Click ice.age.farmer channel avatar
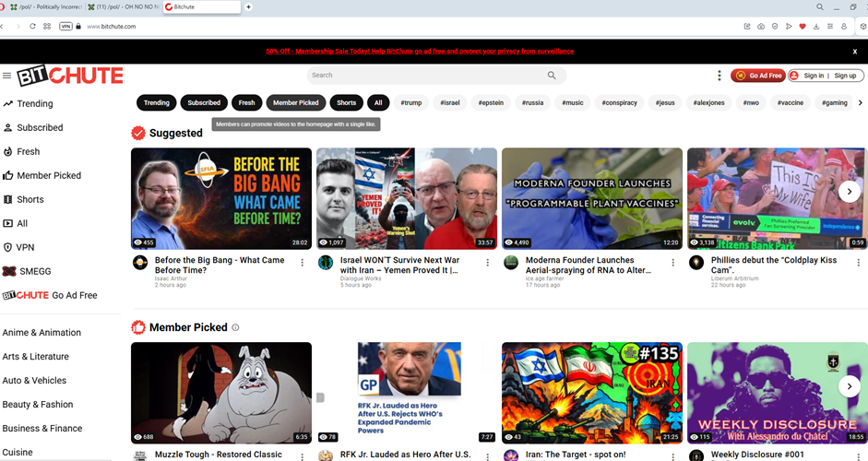 pos(511,263)
